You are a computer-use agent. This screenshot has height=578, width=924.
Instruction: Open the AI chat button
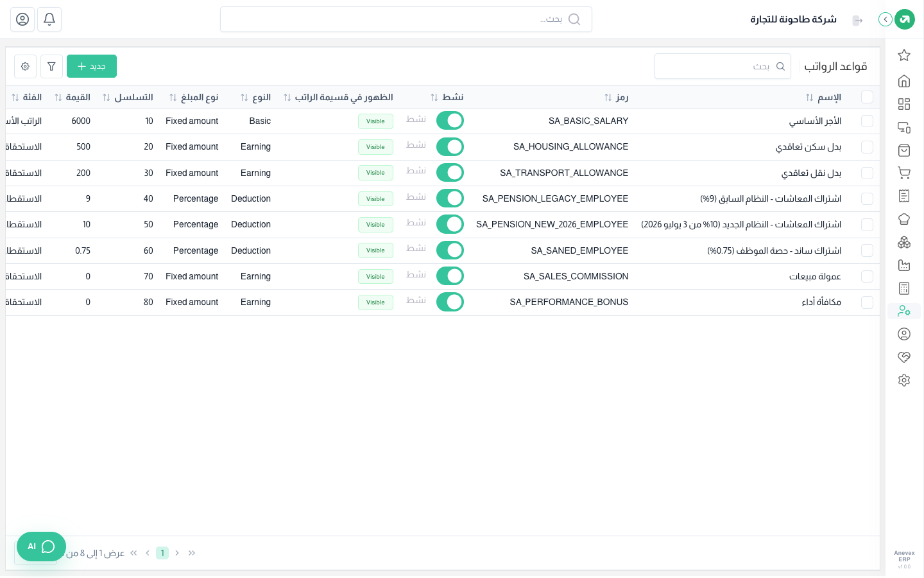coord(41,547)
